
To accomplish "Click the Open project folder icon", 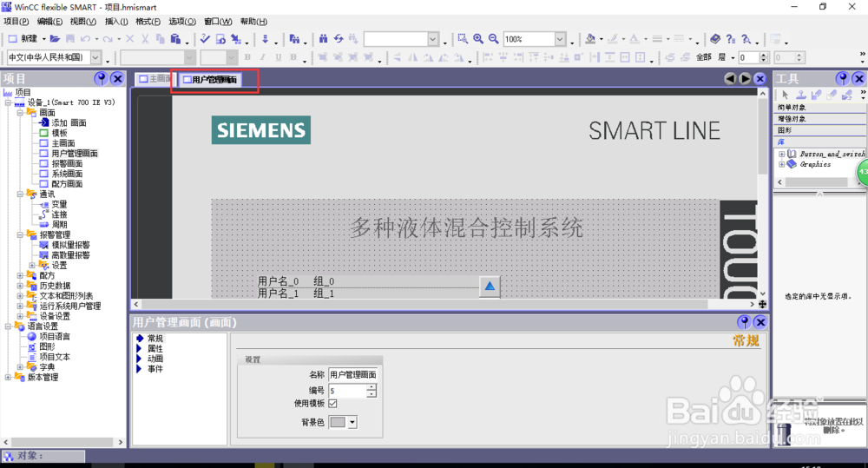I will pos(55,39).
